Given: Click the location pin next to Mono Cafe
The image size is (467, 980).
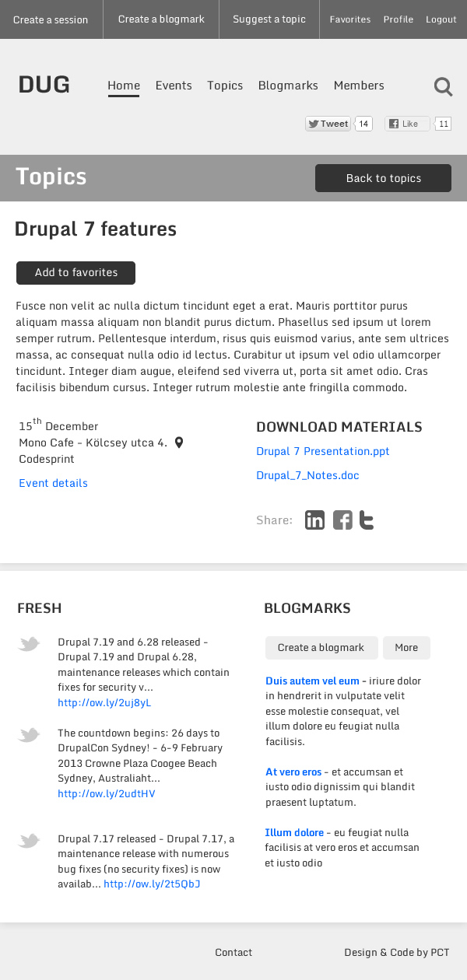Looking at the screenshot, I should coord(178,442).
